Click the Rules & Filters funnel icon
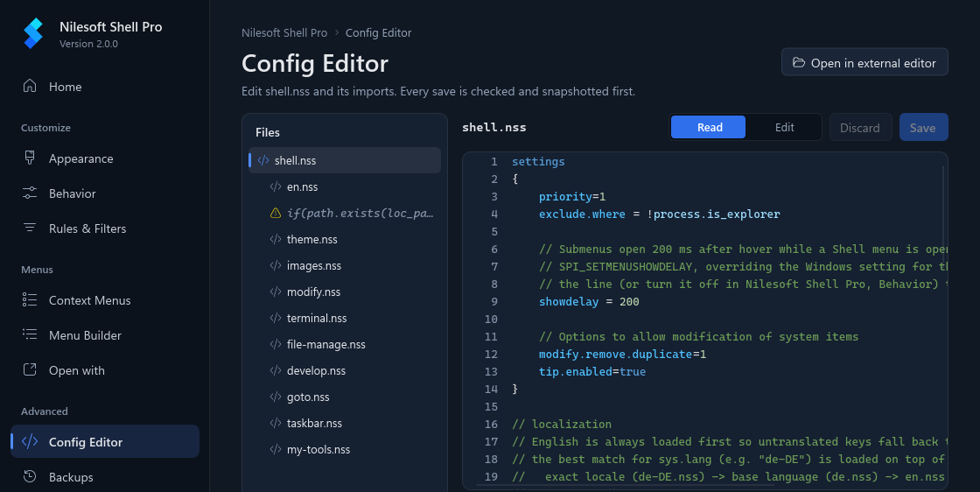Image resolution: width=980 pixels, height=492 pixels. point(30,228)
